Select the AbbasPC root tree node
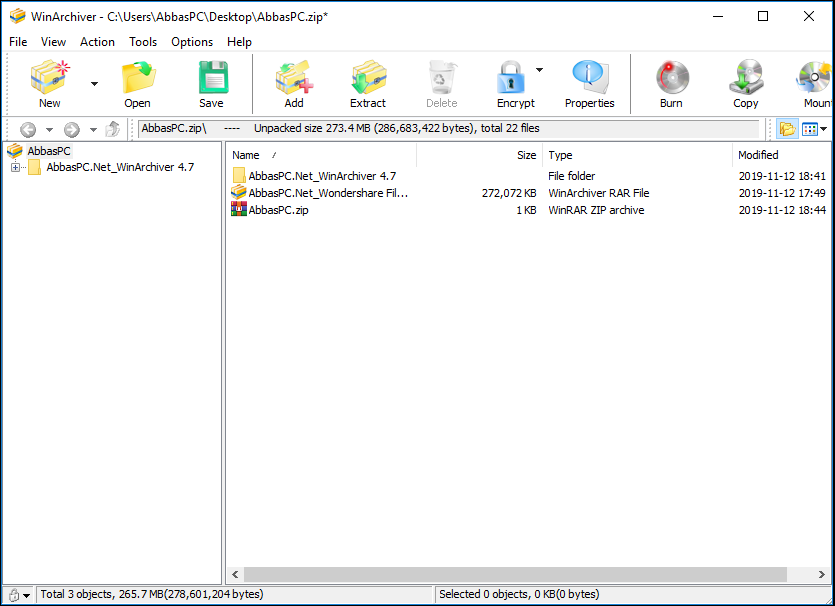The height and width of the screenshot is (606, 835). tap(48, 151)
